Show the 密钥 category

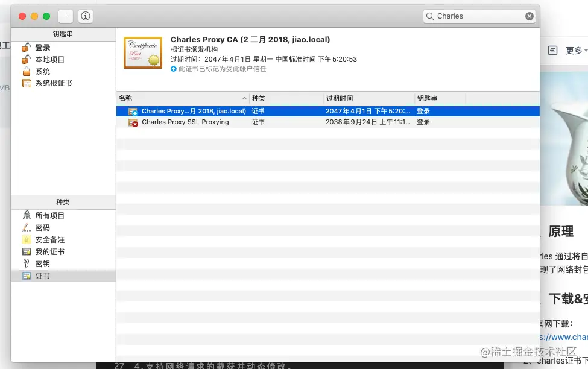(x=43, y=263)
